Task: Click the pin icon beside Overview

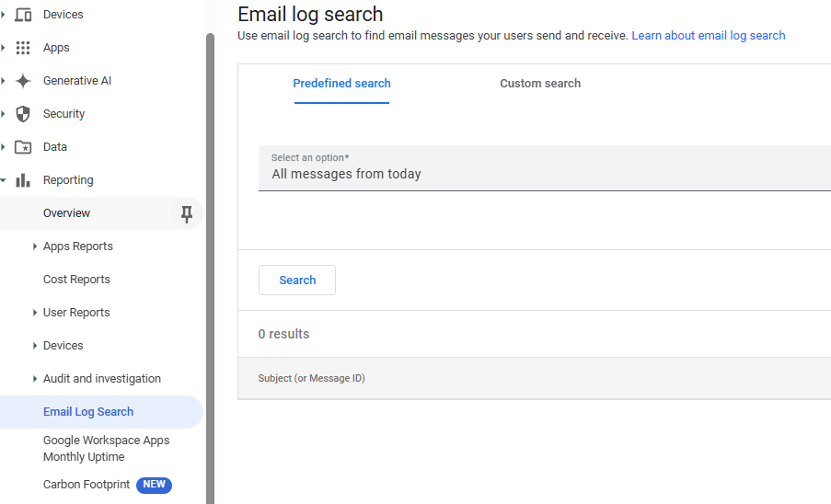Action: point(187,214)
